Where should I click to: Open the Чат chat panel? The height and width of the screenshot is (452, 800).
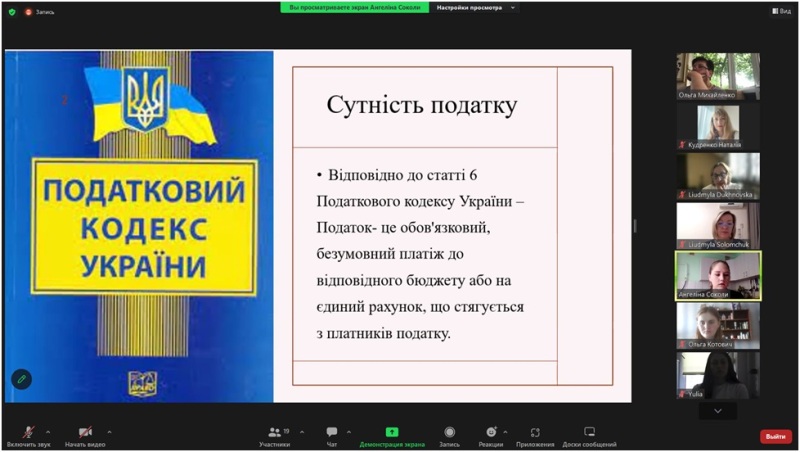[332, 437]
